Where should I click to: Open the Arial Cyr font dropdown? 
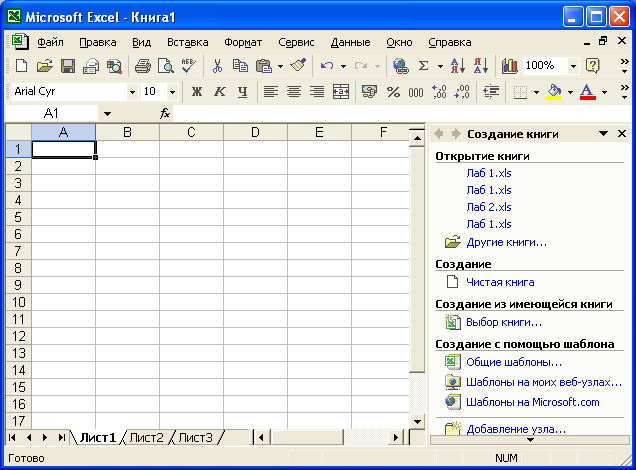coord(132,92)
